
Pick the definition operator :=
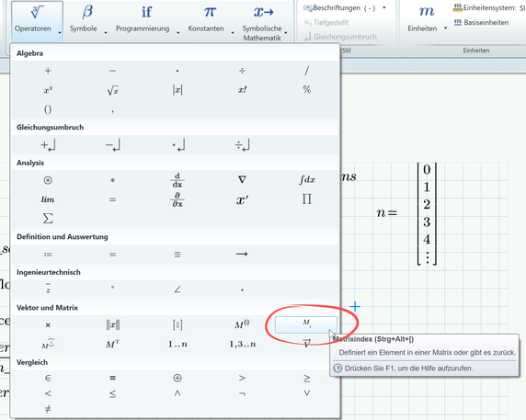pos(48,255)
